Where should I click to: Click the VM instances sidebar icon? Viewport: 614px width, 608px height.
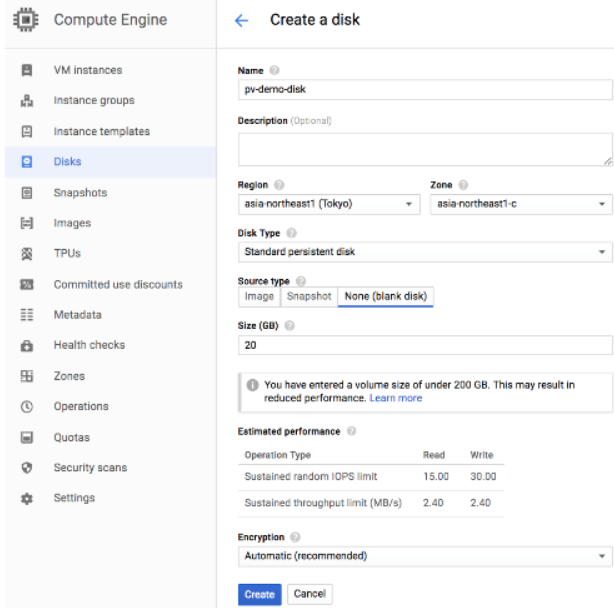[x=28, y=70]
